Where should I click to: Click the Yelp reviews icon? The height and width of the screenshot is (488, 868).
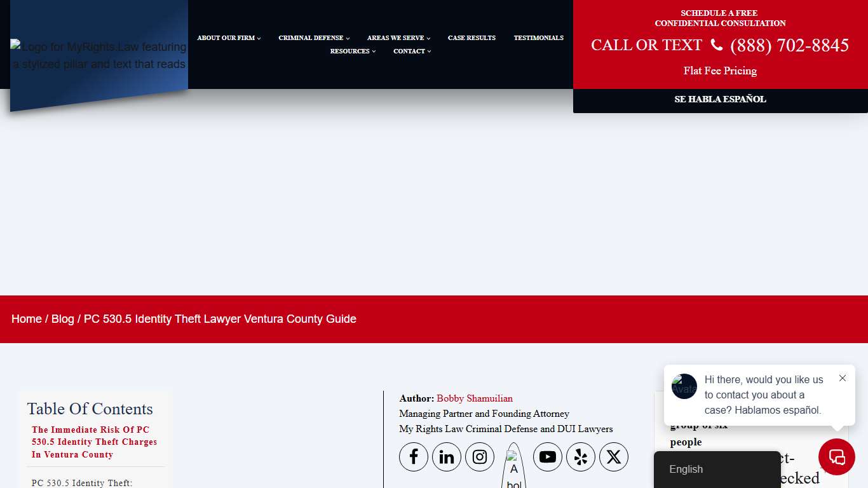[581, 457]
